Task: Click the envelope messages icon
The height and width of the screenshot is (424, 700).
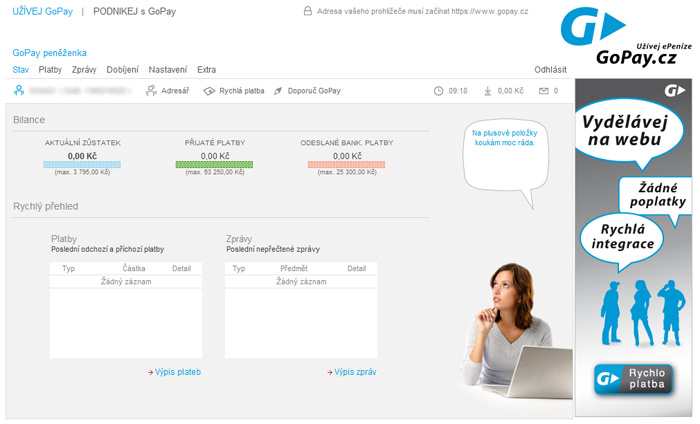Action: tap(543, 91)
